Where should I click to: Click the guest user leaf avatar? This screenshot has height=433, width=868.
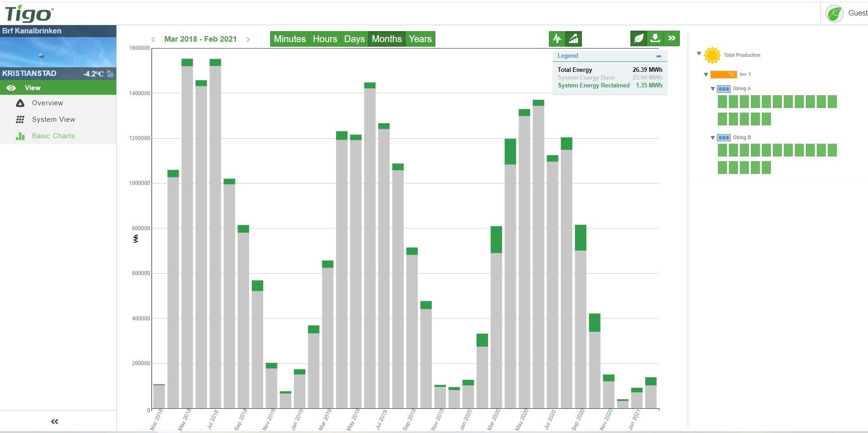click(834, 13)
